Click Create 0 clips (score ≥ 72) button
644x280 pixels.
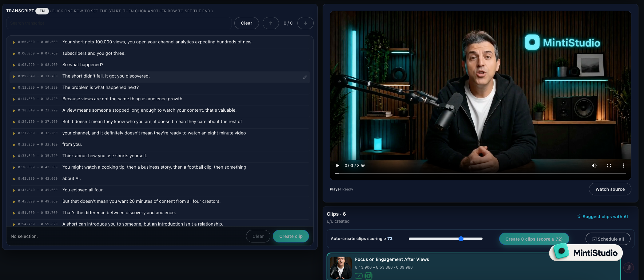[x=534, y=239]
